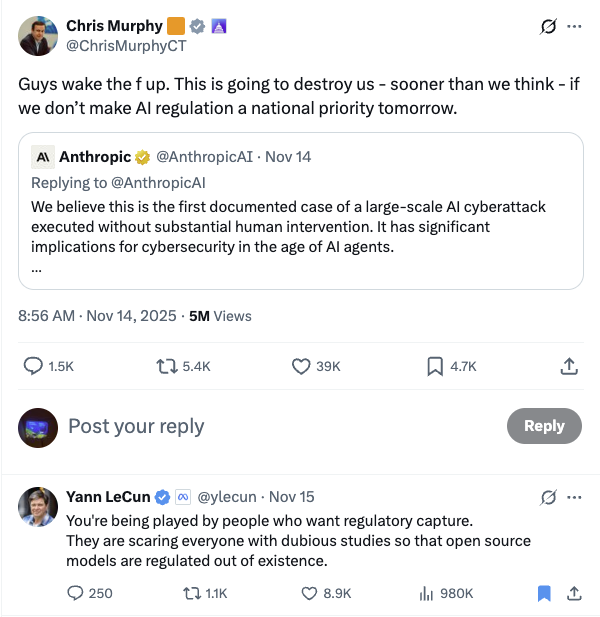The width and height of the screenshot is (600, 617).
Task: Share Chris Murphy's post
Action: [x=569, y=367]
